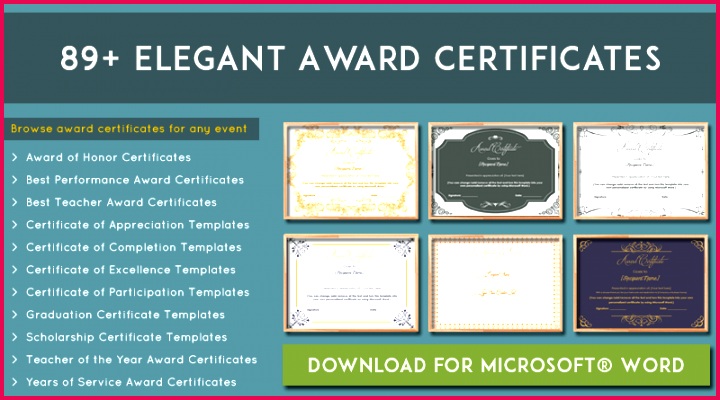Open Certificate of Appreciation Templates link
Viewport: 720px width, 400px height.
138,225
